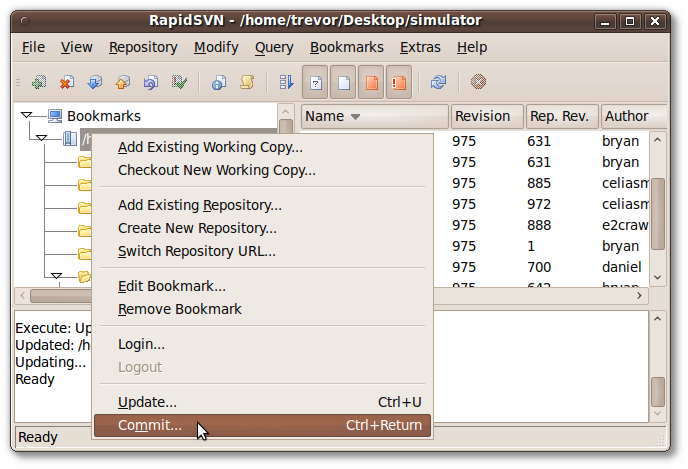Screen dimensions: 688x469
Task: Choose Update from context menu
Action: (262, 402)
